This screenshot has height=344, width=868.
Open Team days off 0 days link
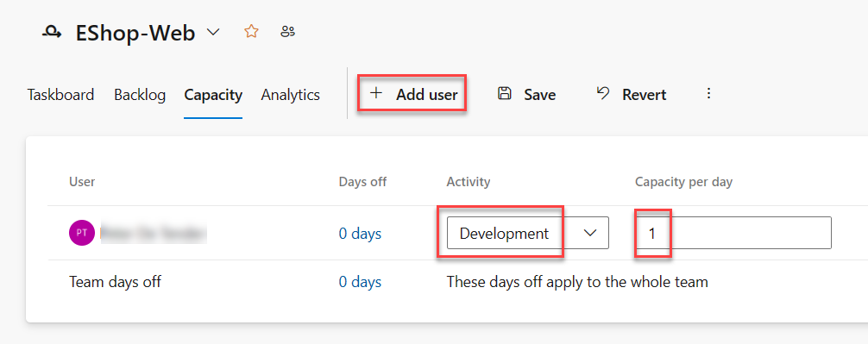(360, 282)
